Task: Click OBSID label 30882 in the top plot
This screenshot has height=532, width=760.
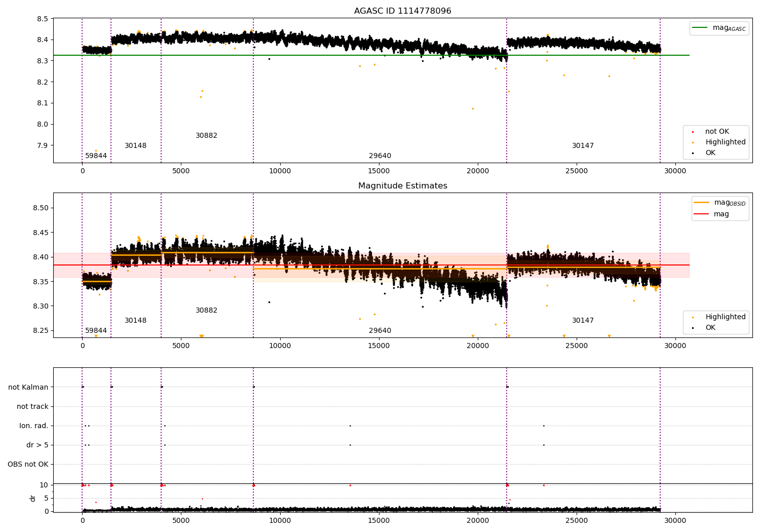Action: click(x=206, y=136)
